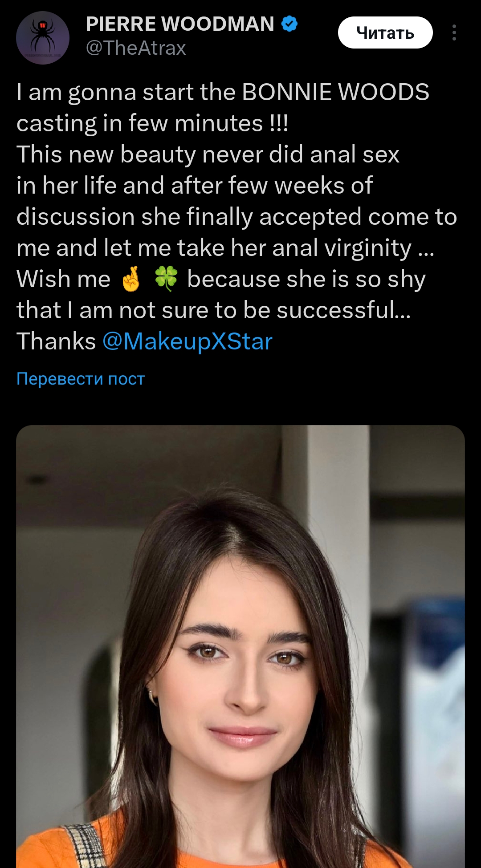Open the spider profile avatar
Image resolution: width=481 pixels, height=868 pixels.
tap(43, 38)
